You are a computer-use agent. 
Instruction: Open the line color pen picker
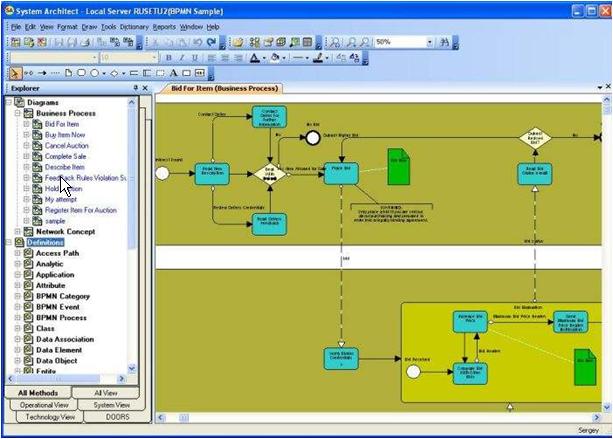(x=319, y=58)
